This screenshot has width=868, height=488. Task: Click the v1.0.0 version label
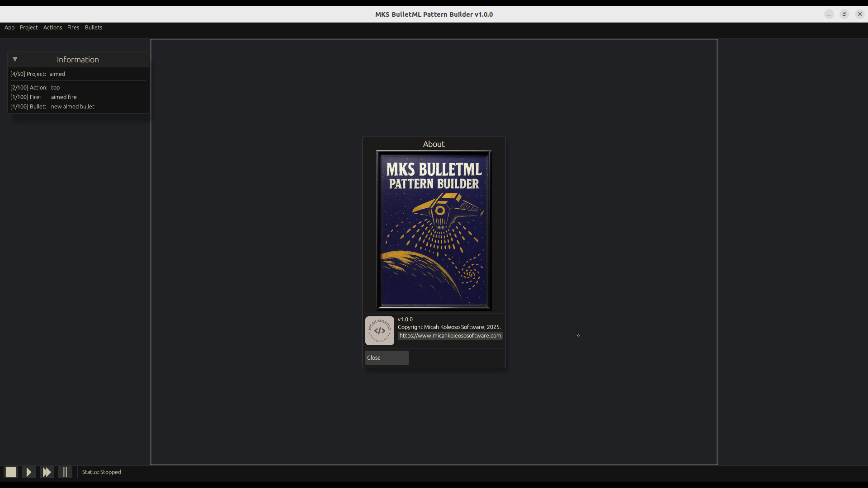(x=405, y=319)
